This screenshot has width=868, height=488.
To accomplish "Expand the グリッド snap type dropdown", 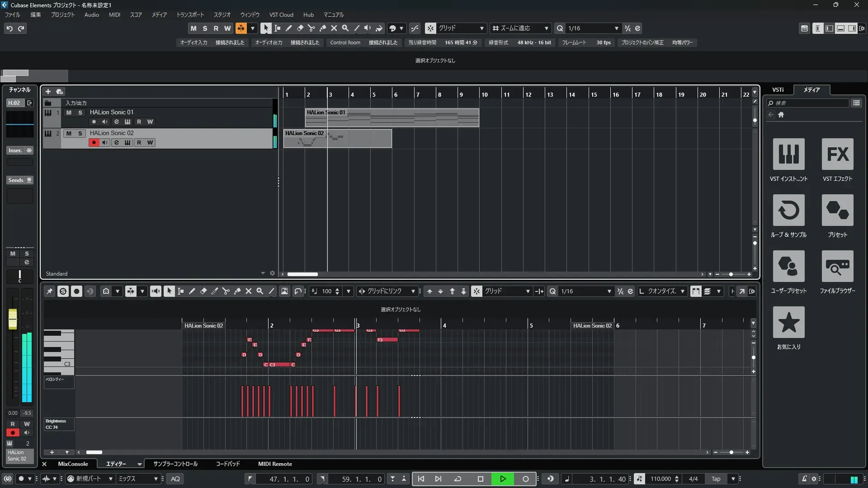I will coord(481,28).
